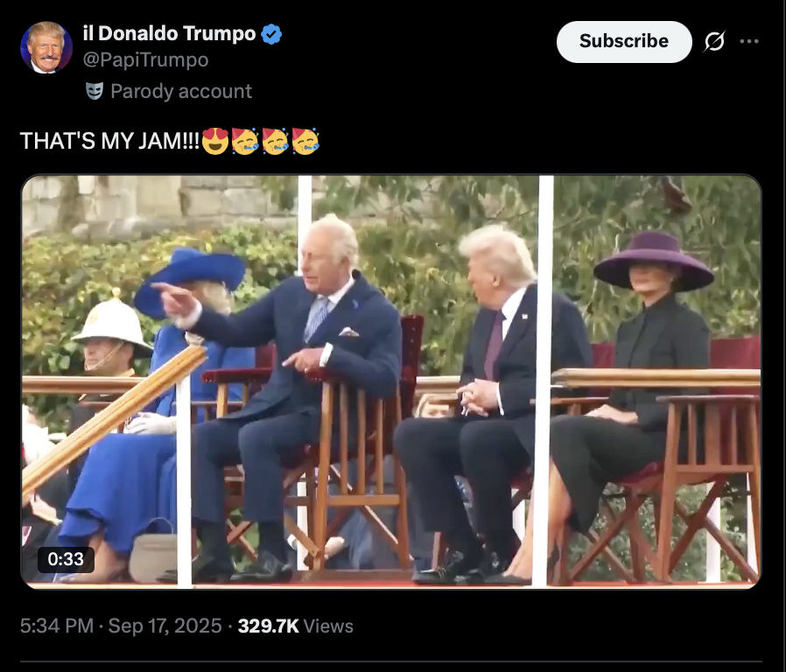
Task: Open the 5:34 PM timestamp
Action: pyautogui.click(x=57, y=626)
